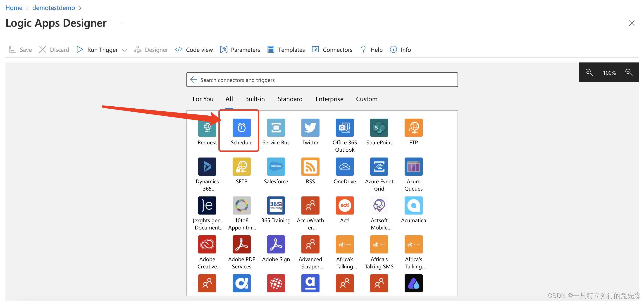Viewport: 644px width, 301px height.
Task: Open the Service Bus connector
Action: (276, 128)
